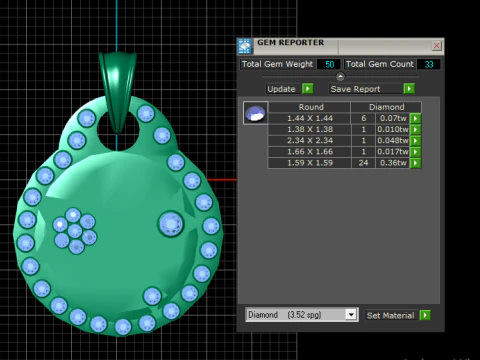
Task: Click the Total Gem Count label
Action: pyautogui.click(x=379, y=64)
